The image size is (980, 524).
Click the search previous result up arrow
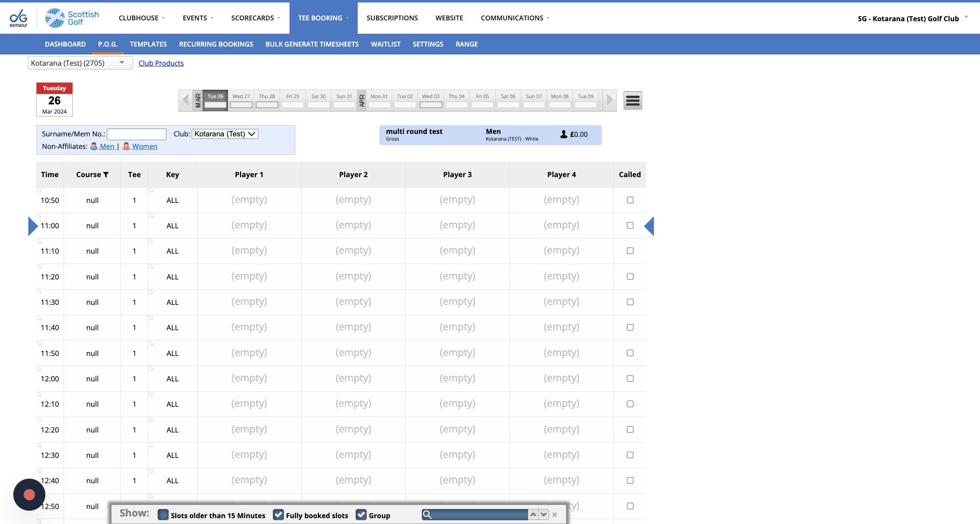pos(533,515)
